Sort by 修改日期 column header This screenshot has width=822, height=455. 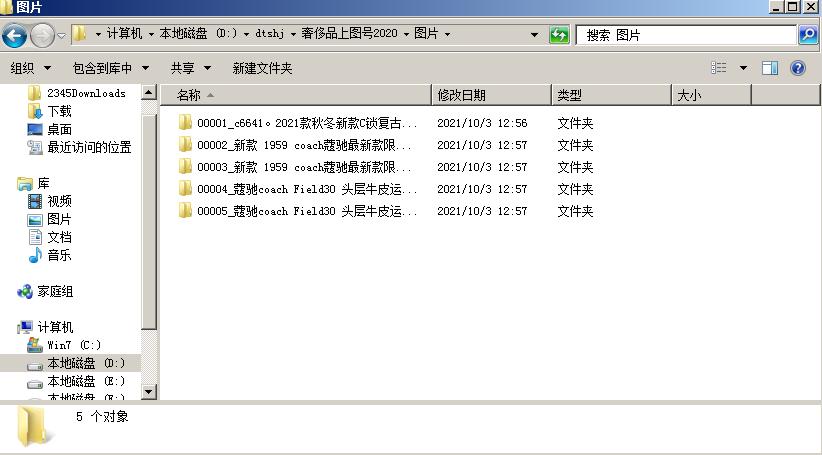[x=492, y=95]
